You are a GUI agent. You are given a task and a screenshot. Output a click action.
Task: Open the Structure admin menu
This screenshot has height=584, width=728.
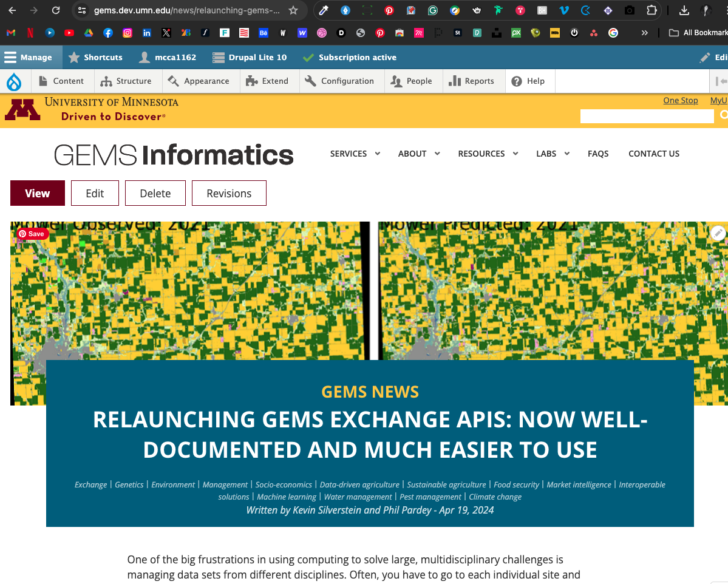coord(126,81)
